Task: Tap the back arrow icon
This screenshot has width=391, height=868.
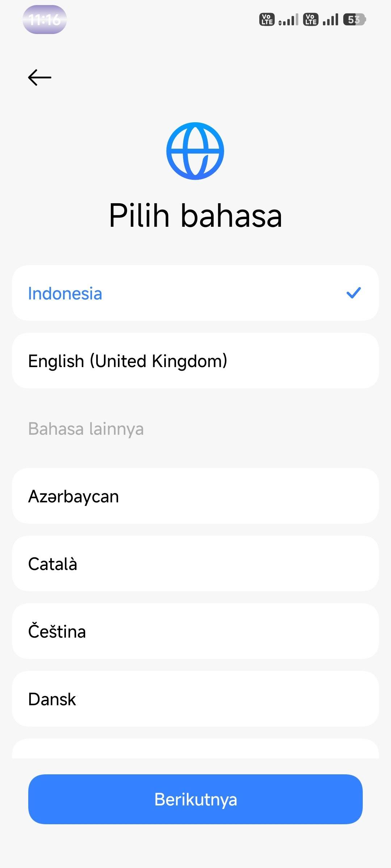Action: (x=40, y=77)
